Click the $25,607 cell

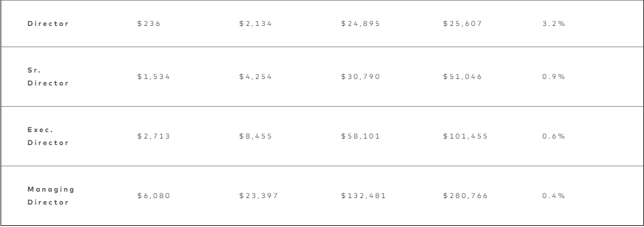click(463, 24)
